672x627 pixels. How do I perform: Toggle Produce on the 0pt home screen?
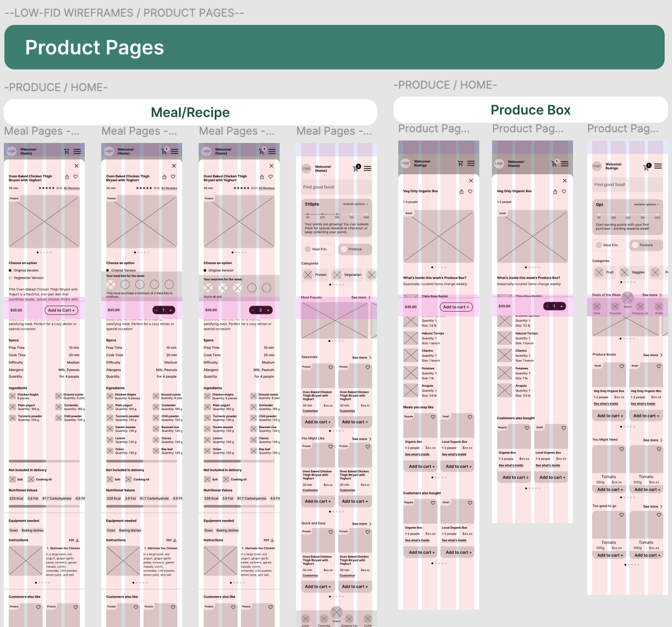coord(645,245)
